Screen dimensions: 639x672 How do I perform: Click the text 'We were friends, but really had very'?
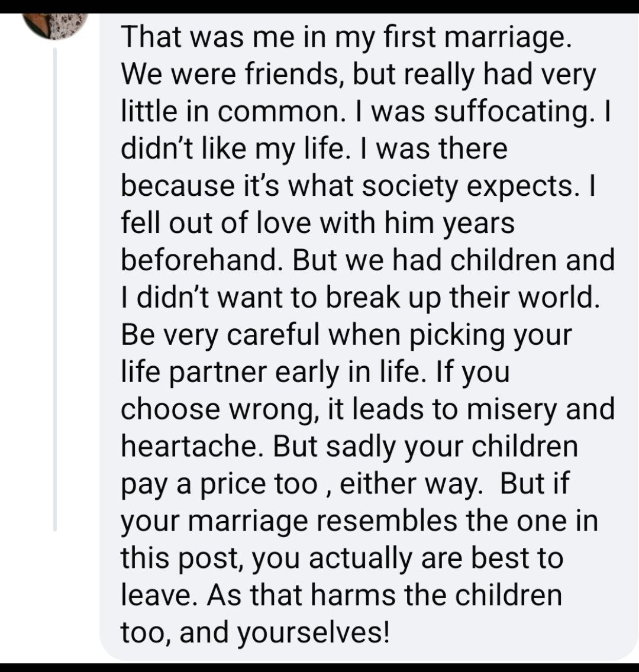358,74
